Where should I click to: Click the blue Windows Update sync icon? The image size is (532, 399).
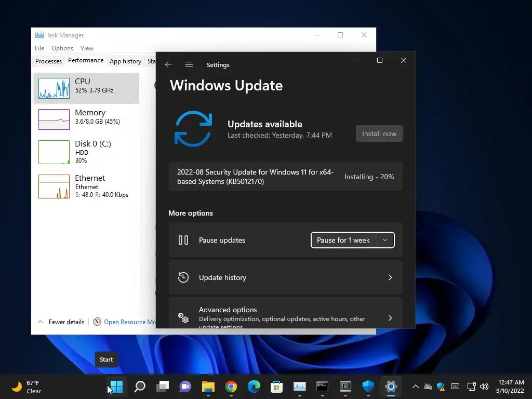193,129
